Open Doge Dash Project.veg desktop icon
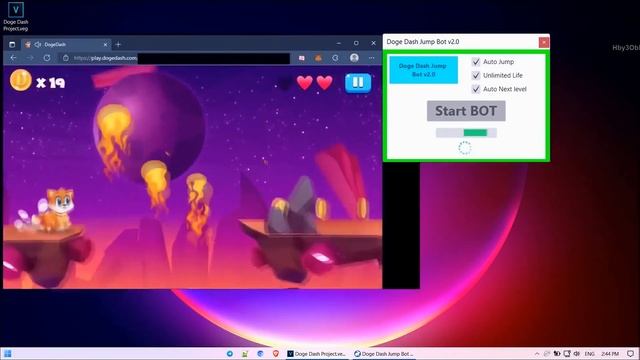The image size is (640, 360). pyautogui.click(x=16, y=16)
